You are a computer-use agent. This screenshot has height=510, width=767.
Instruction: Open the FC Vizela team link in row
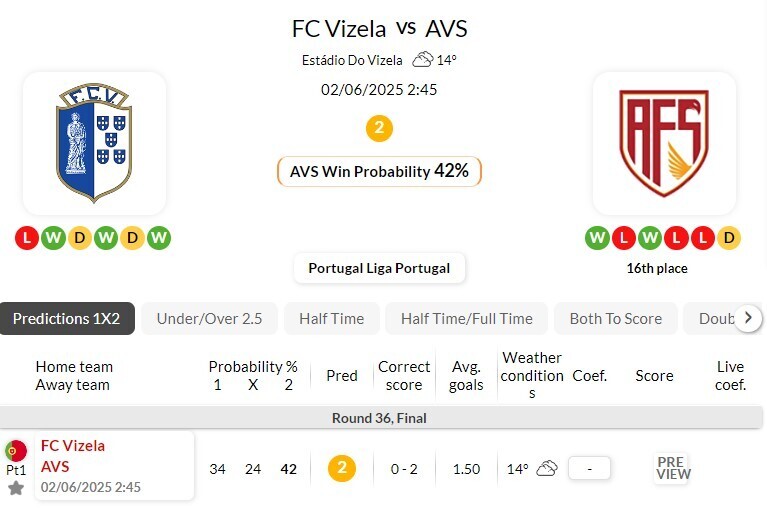pos(72,446)
